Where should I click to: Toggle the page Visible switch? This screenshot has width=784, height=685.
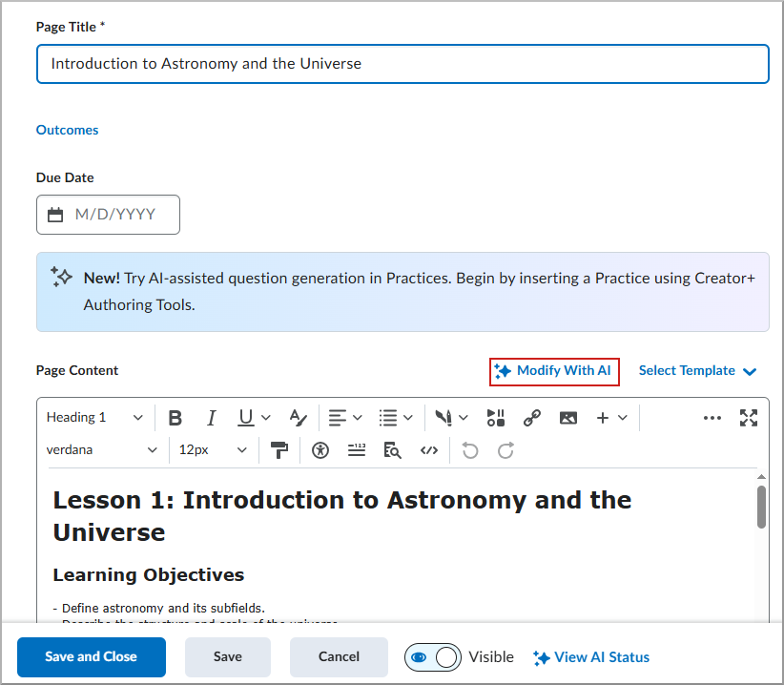[x=433, y=657]
